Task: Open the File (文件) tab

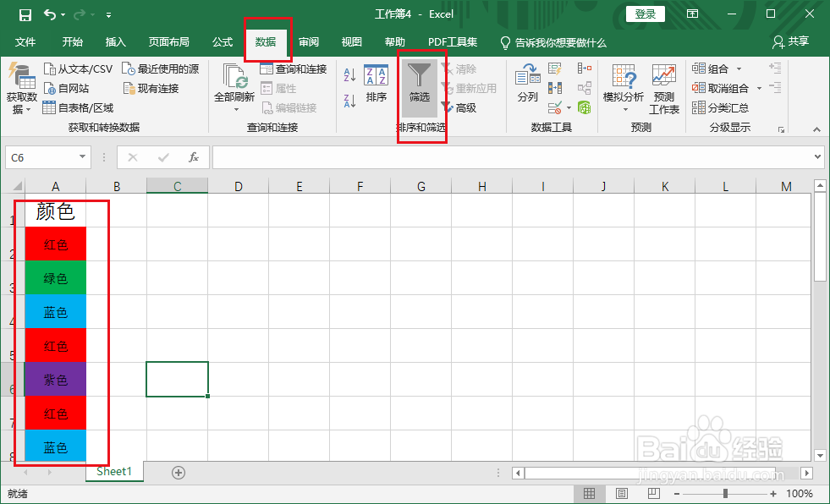Action: 25,42
